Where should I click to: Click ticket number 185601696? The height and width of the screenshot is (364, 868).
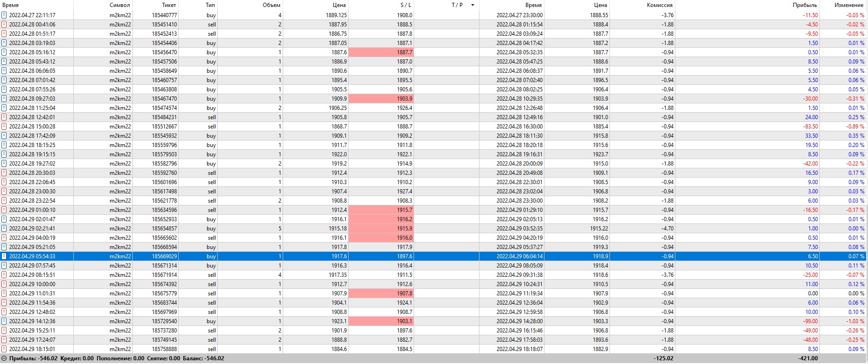[164, 182]
